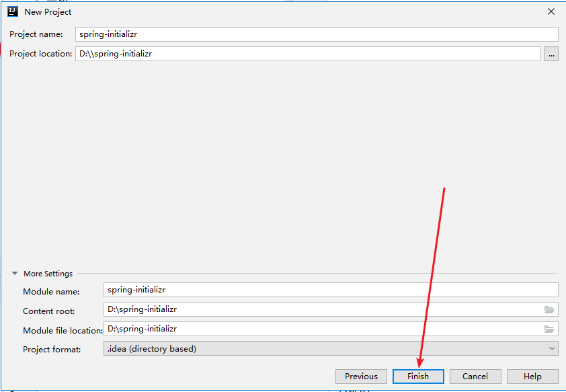Viewport: 566px width, 392px height.
Task: Click the "Project location:" label
Action: (40, 54)
